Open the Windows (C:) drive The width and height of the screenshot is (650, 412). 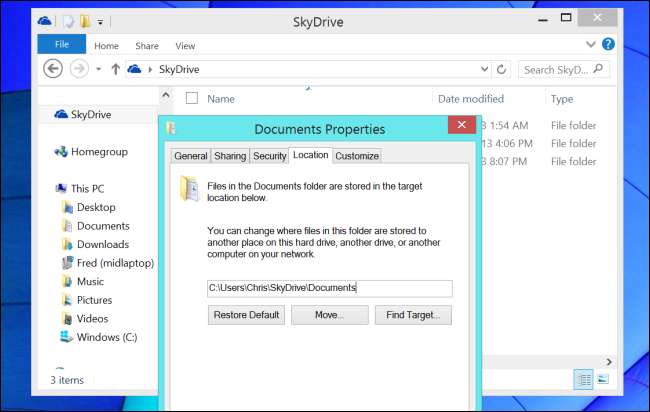point(106,337)
